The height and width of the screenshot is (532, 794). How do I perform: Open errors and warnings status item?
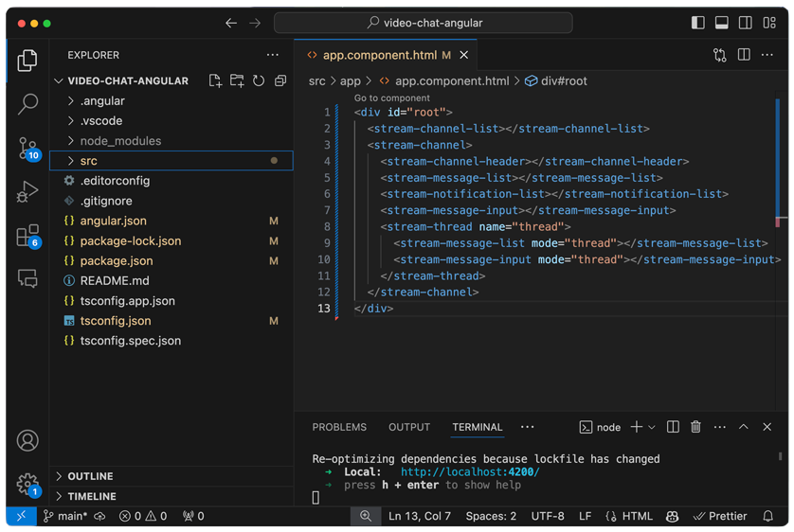coord(143,516)
